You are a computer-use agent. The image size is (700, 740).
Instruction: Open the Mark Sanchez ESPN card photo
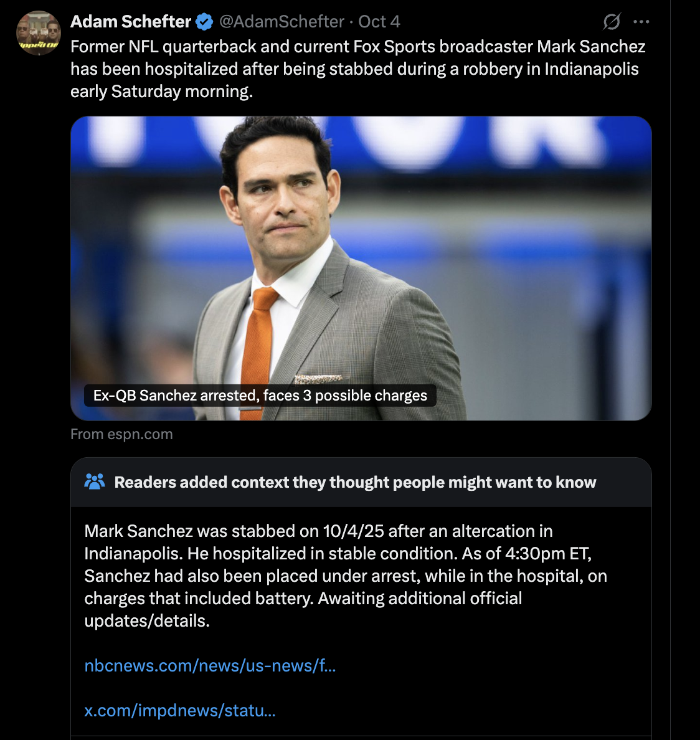point(361,268)
